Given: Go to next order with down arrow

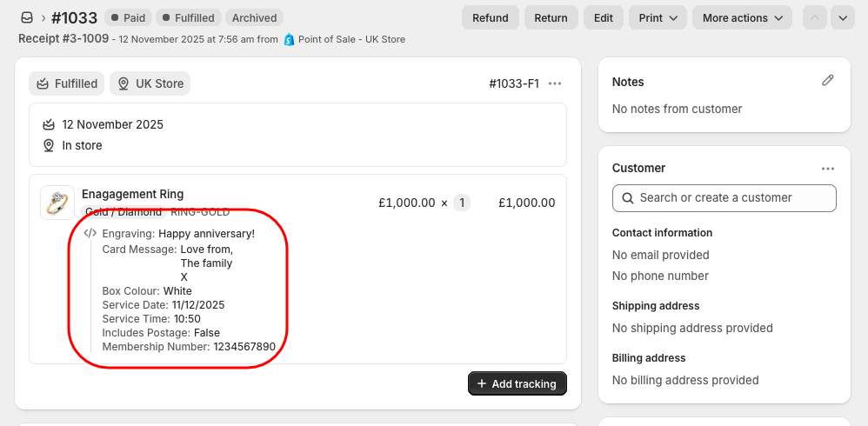Looking at the screenshot, I should click(x=841, y=17).
